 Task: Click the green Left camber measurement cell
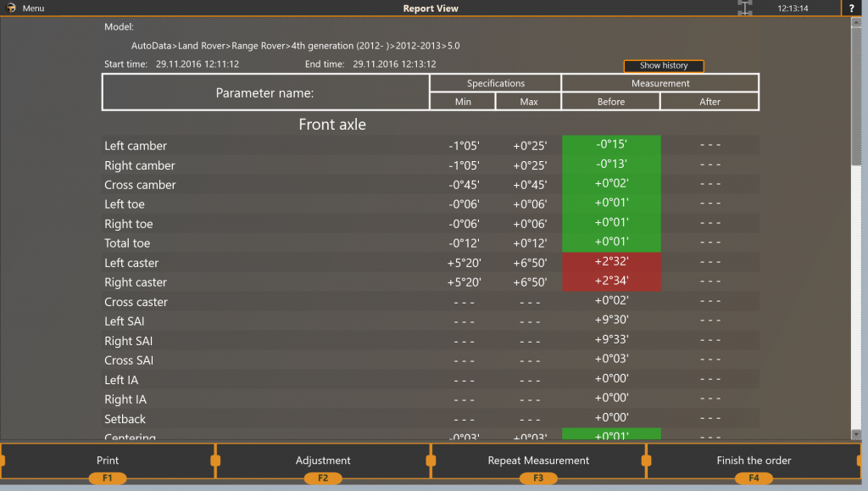[x=610, y=145]
